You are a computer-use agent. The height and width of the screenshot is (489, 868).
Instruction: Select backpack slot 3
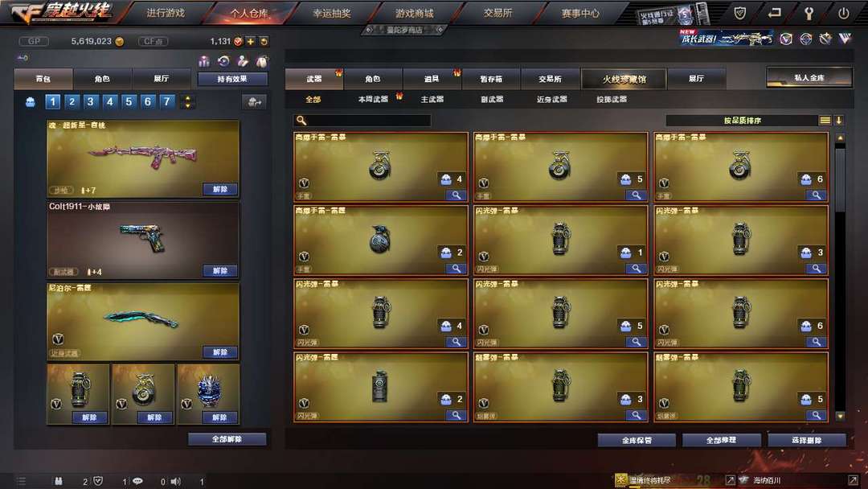pos(90,101)
